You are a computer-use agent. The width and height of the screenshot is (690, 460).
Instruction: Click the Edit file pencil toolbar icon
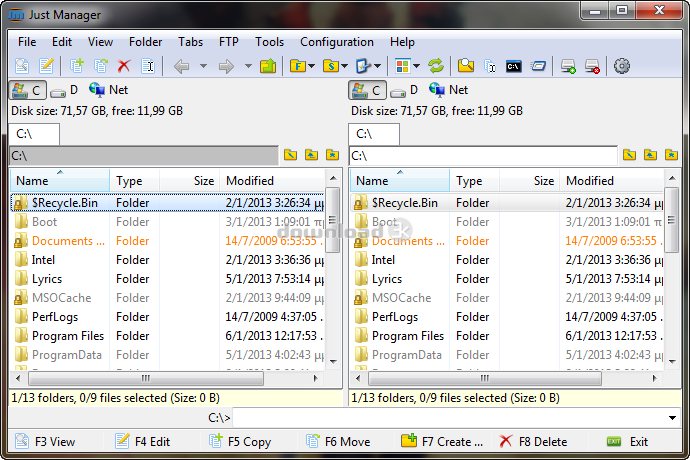(x=46, y=66)
